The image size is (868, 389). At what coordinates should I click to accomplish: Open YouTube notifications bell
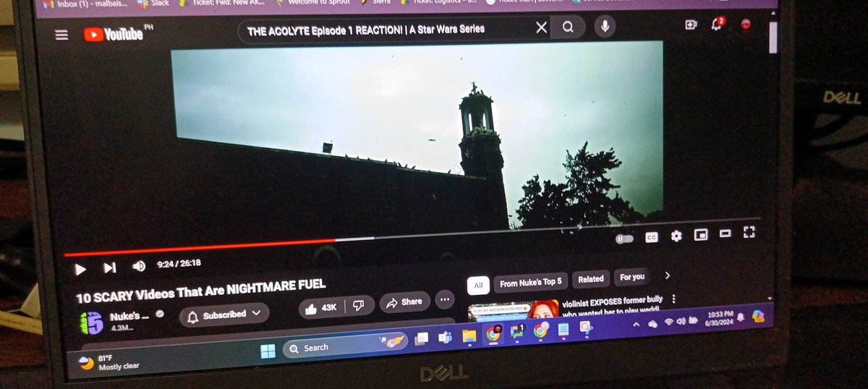(716, 24)
